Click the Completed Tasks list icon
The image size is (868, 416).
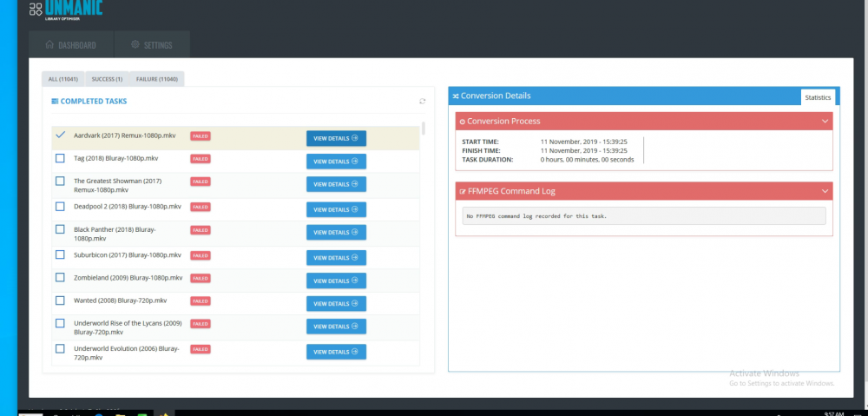pyautogui.click(x=55, y=102)
